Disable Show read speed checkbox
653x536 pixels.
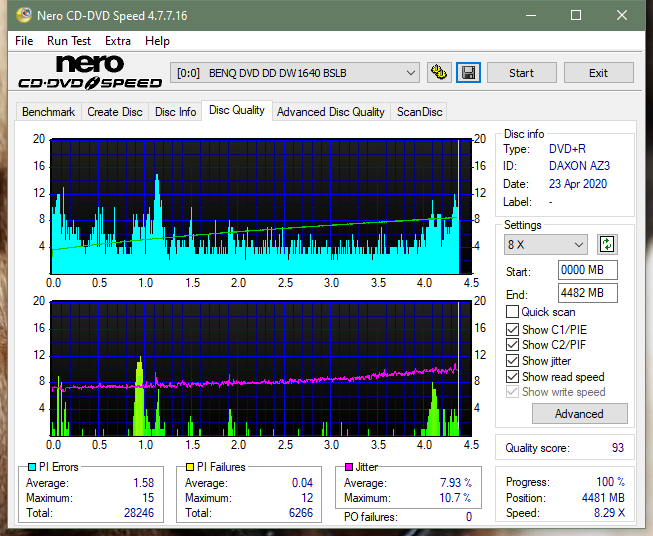tap(512, 376)
